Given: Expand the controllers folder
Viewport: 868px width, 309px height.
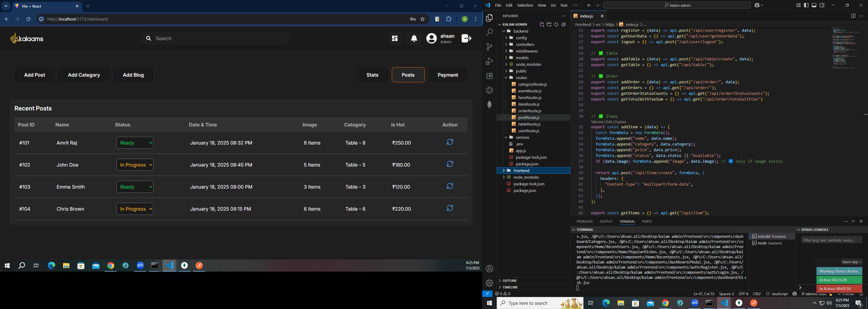Looking at the screenshot, I should 533,44.
